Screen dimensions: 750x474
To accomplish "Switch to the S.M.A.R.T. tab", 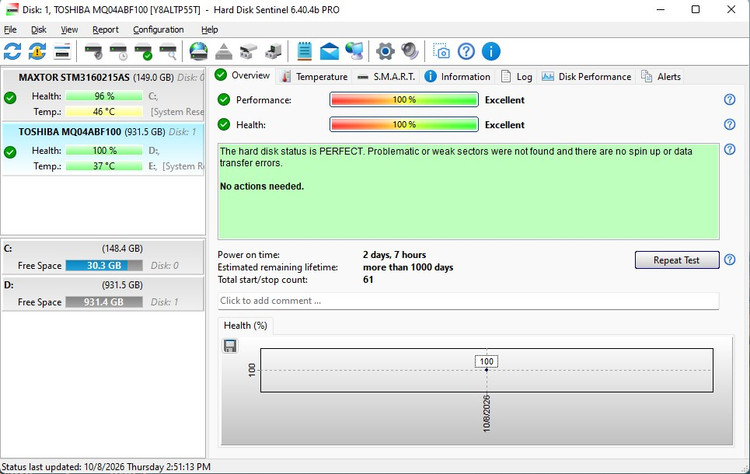I will click(x=386, y=77).
